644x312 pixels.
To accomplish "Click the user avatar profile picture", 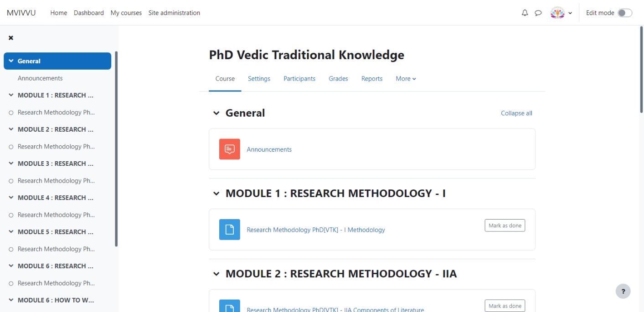I will tap(557, 13).
